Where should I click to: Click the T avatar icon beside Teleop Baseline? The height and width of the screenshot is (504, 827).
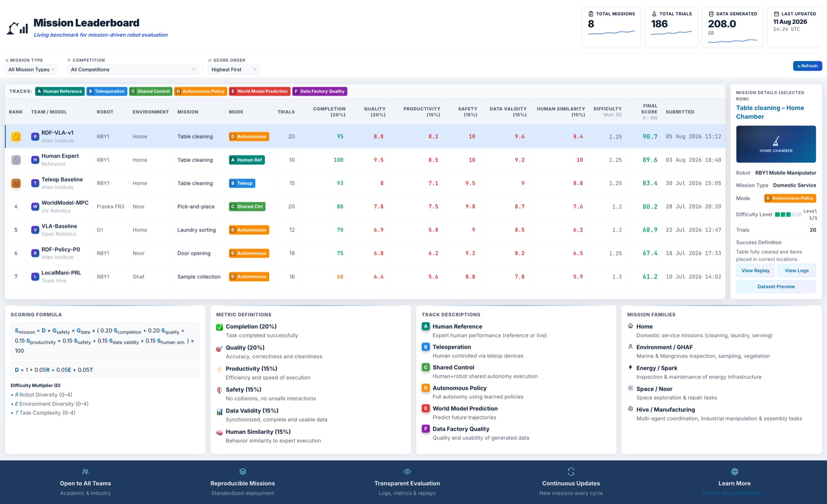pyautogui.click(x=35, y=183)
